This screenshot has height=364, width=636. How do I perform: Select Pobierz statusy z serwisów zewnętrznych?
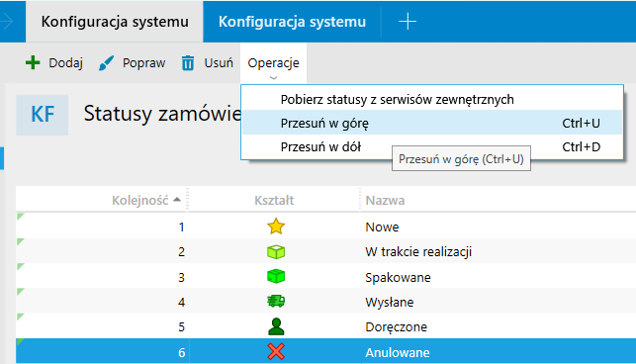(x=432, y=100)
